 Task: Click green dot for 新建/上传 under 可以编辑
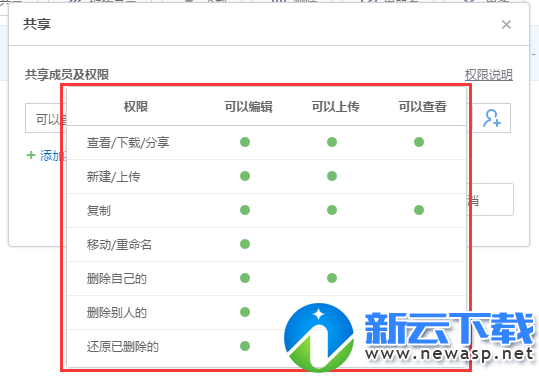[245, 176]
